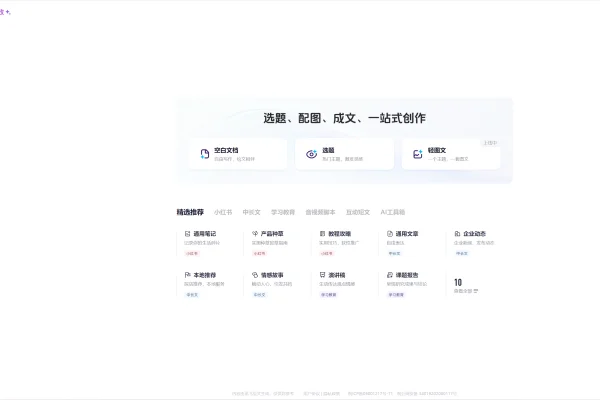600x400 pixels.
Task: Choose the 企业动态 template title
Action: (x=474, y=233)
